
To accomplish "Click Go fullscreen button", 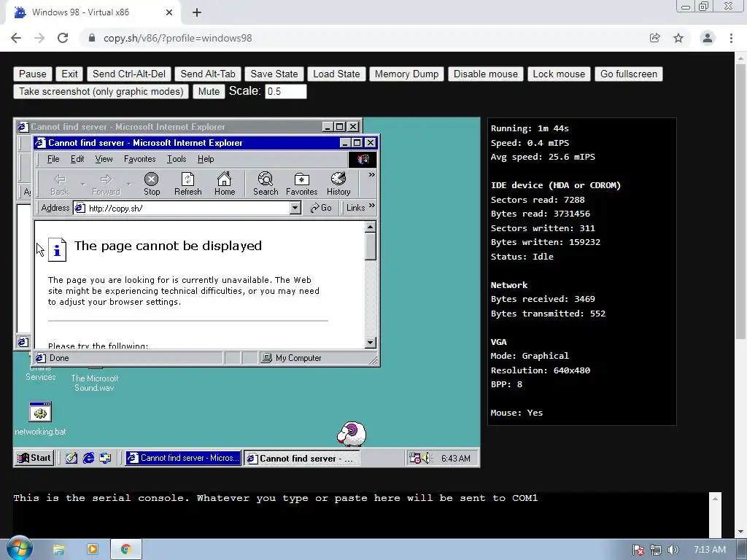I will pos(628,74).
